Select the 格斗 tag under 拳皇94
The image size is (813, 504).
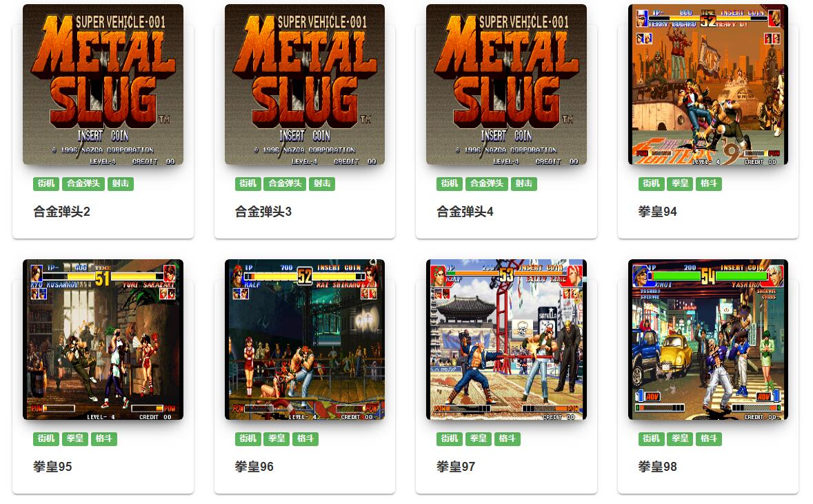708,183
